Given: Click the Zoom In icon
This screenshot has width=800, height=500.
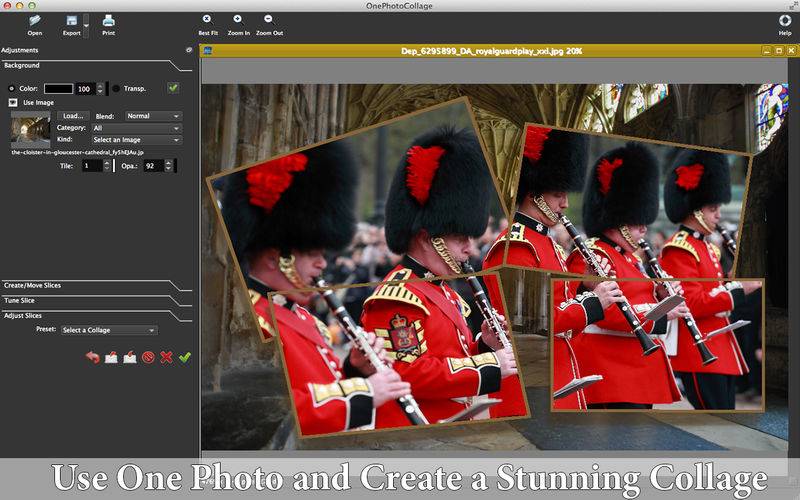Looking at the screenshot, I should [x=238, y=19].
